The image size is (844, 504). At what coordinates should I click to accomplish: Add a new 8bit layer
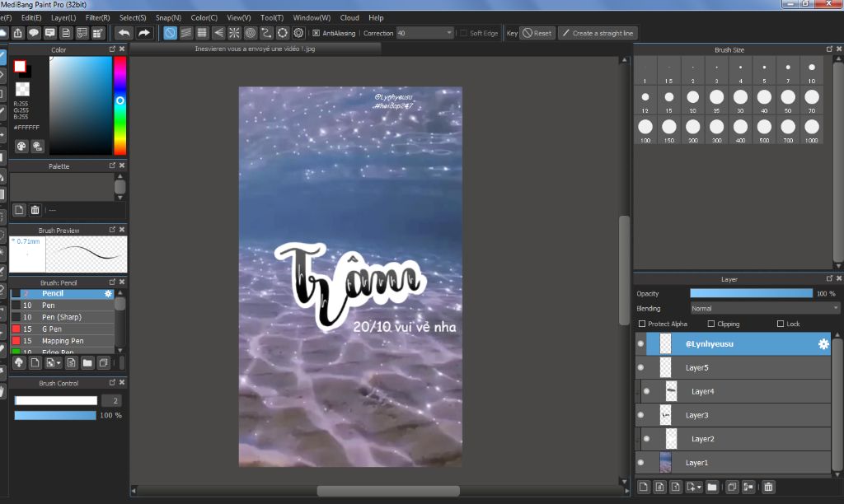pos(660,487)
